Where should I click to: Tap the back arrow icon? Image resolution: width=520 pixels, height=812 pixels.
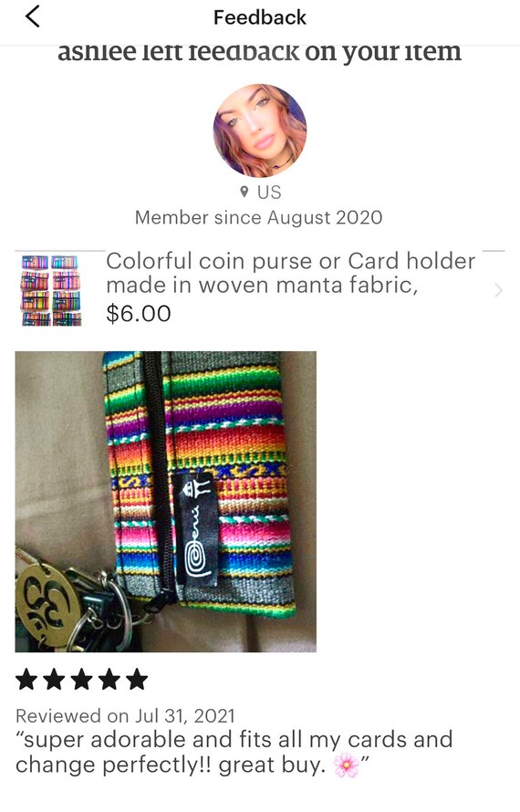tap(32, 16)
